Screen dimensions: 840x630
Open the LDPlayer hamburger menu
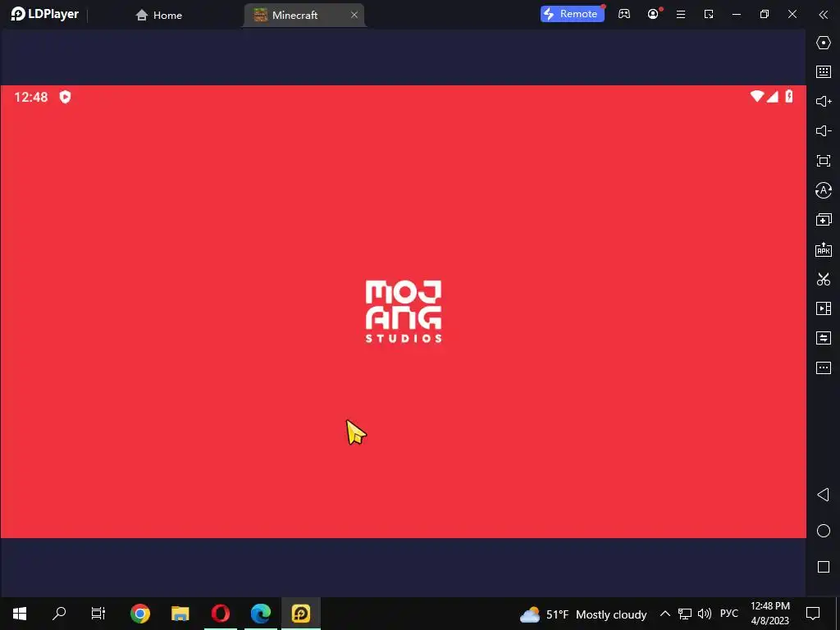pos(681,15)
